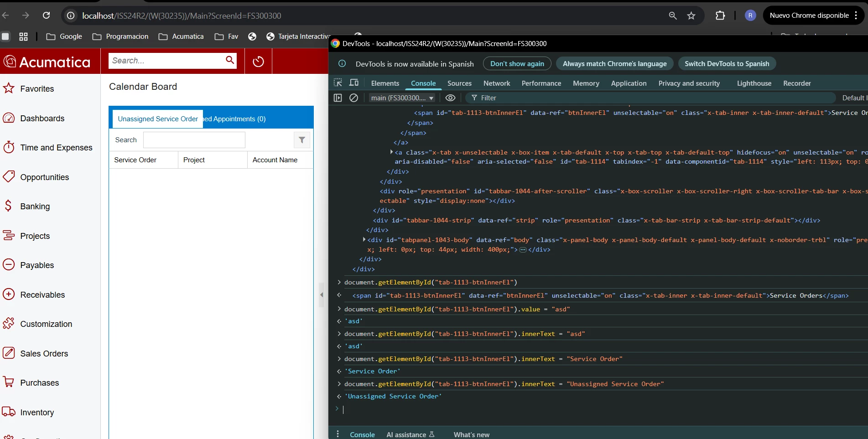Viewport: 868px width, 439px height.
Task: Click Always match Chrome's language
Action: 614,64
